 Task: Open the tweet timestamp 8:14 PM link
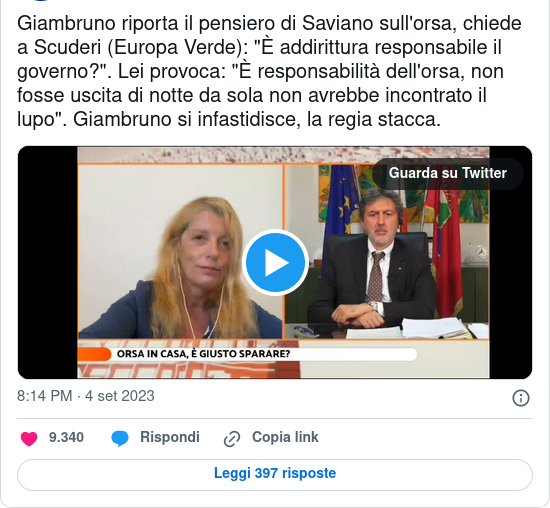(86, 396)
